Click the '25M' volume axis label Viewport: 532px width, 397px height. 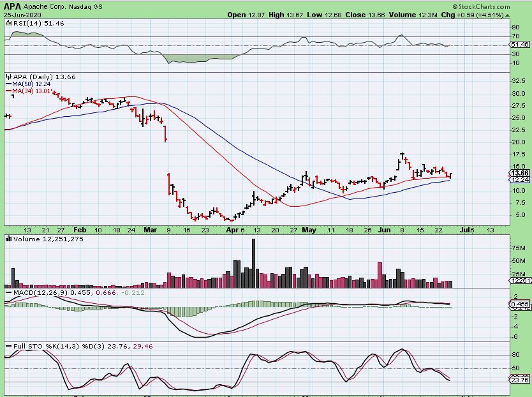pos(519,274)
